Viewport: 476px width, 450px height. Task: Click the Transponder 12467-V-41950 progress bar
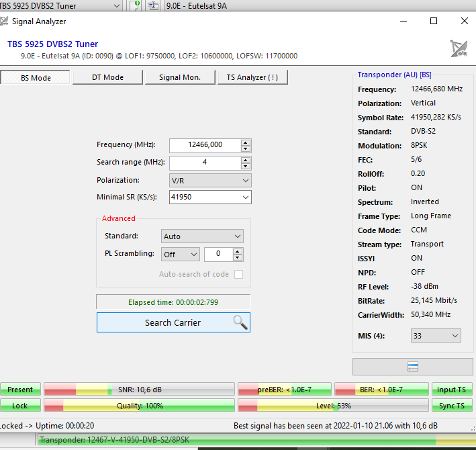click(256, 440)
